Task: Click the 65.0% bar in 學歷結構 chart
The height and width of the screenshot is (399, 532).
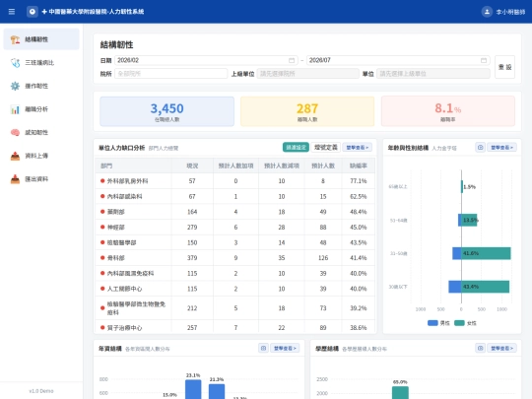Action: pos(400,392)
